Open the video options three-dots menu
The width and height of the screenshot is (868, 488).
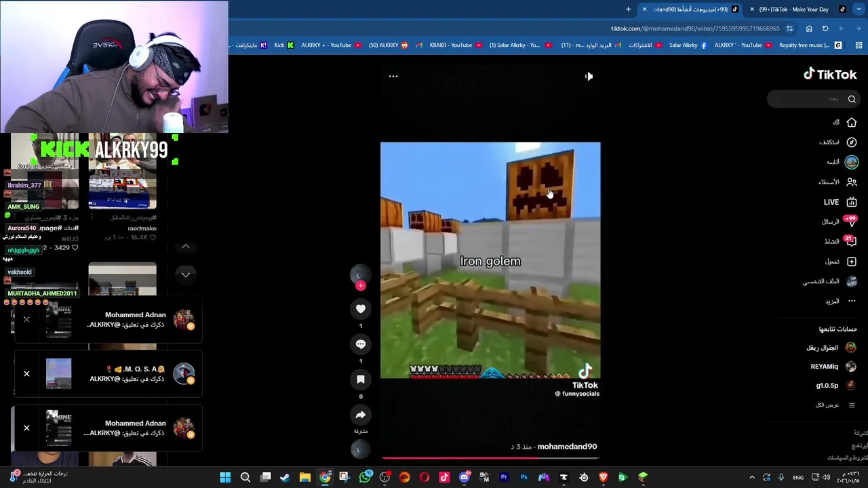pos(393,76)
